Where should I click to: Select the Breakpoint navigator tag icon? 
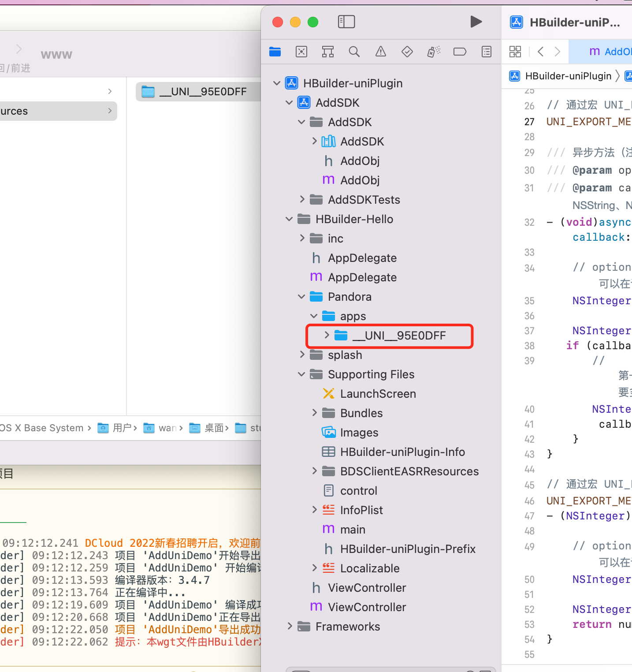(460, 52)
